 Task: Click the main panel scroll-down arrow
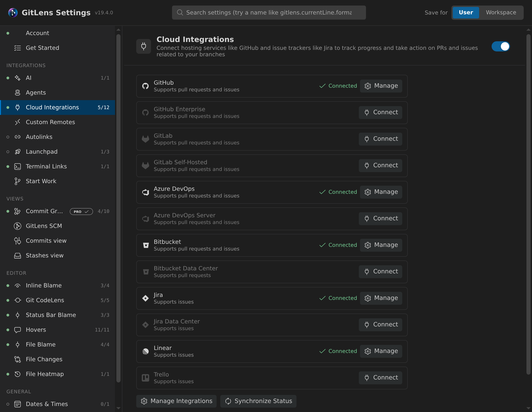528,408
